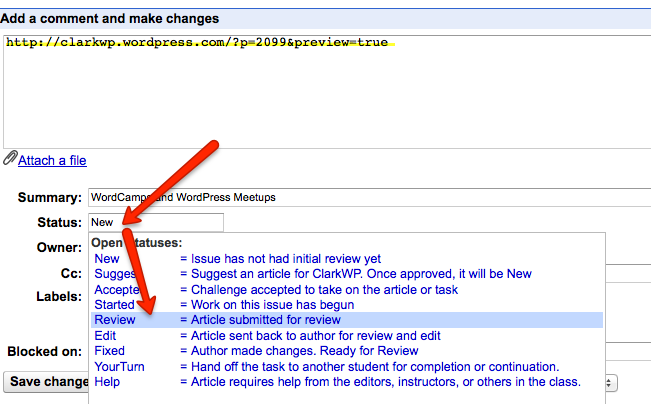Click the Blocked on label
This screenshot has width=651, height=404.
(44, 352)
